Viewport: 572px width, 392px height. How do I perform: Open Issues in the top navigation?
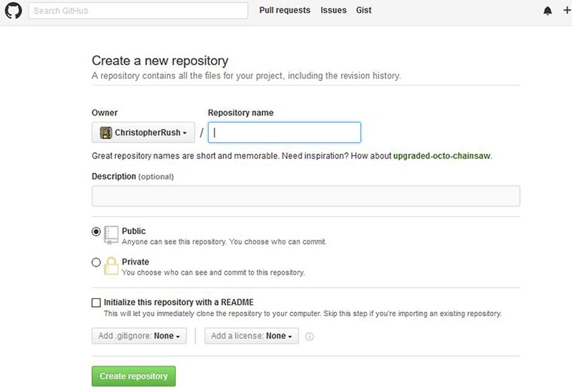[333, 11]
